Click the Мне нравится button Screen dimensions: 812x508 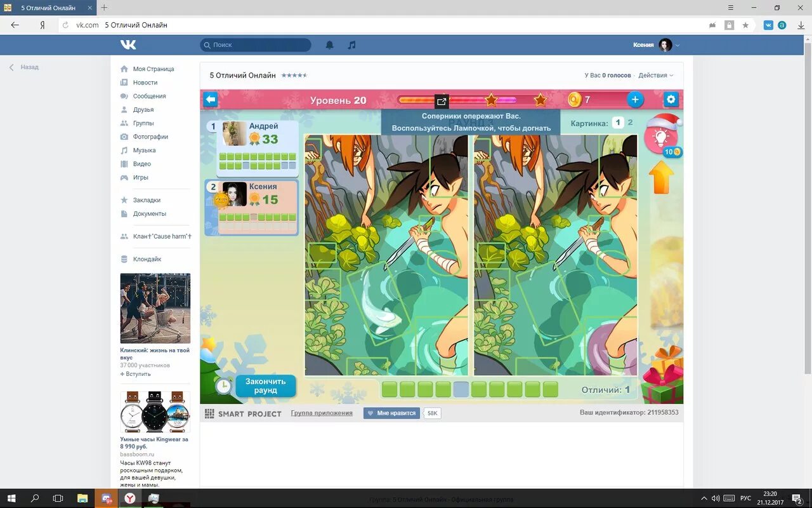[x=391, y=413]
